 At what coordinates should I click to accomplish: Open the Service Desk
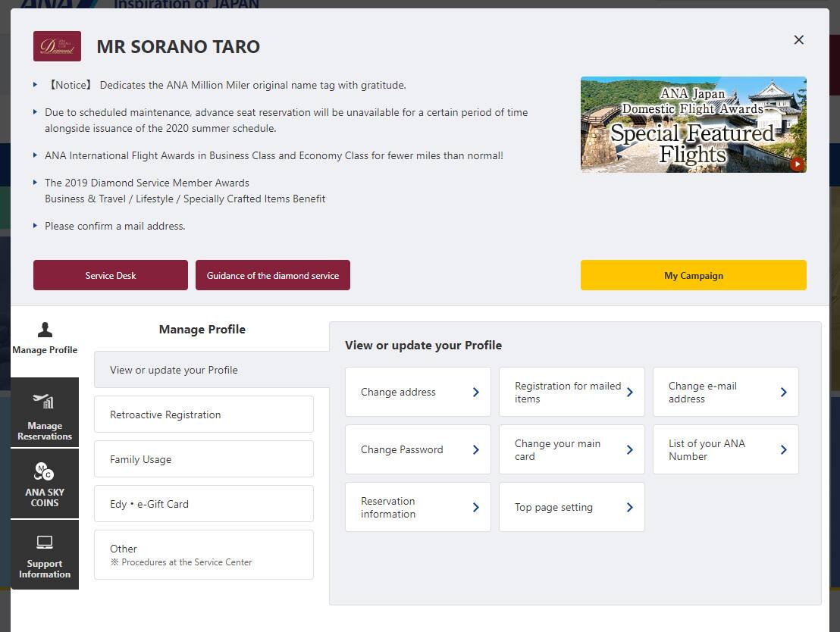111,275
